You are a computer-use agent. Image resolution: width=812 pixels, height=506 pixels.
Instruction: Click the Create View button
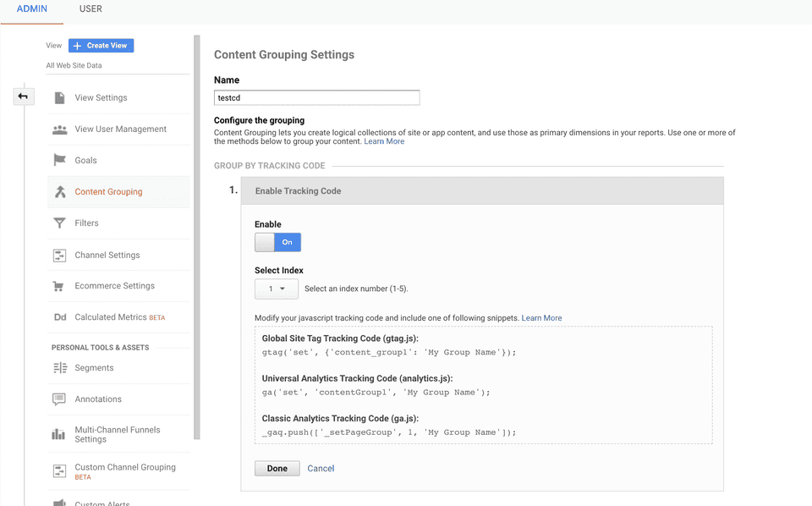pos(101,46)
